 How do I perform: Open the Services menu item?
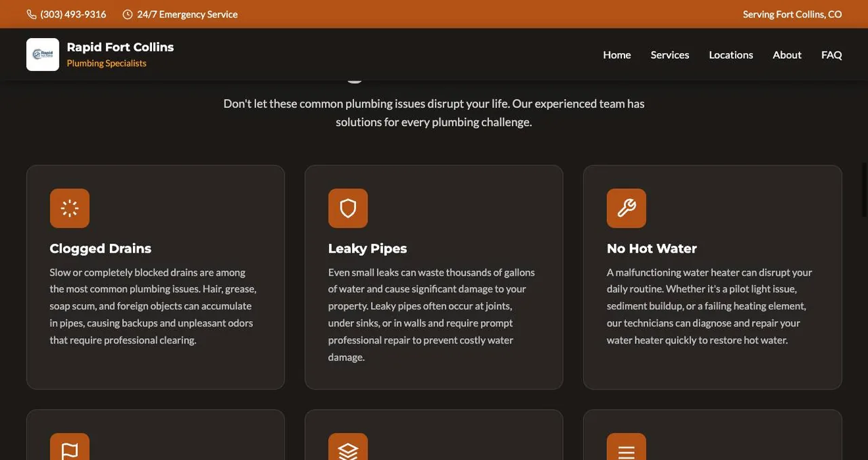[x=670, y=55]
